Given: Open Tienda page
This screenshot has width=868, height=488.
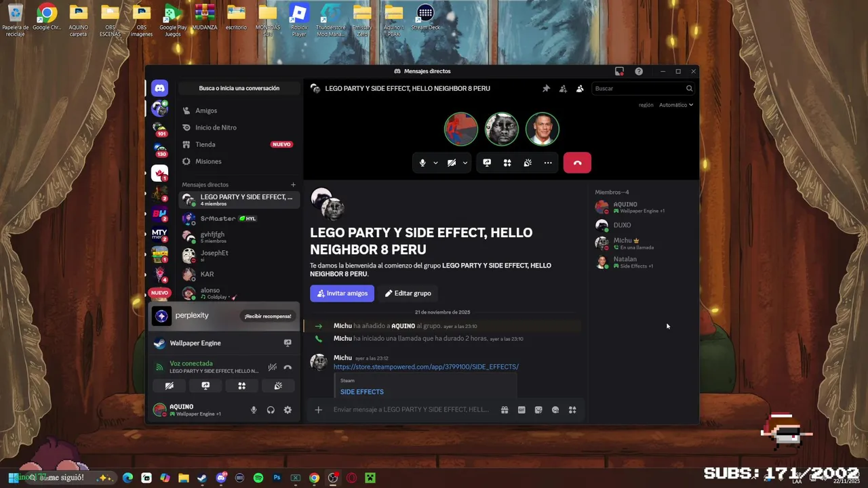Looking at the screenshot, I should [239, 144].
